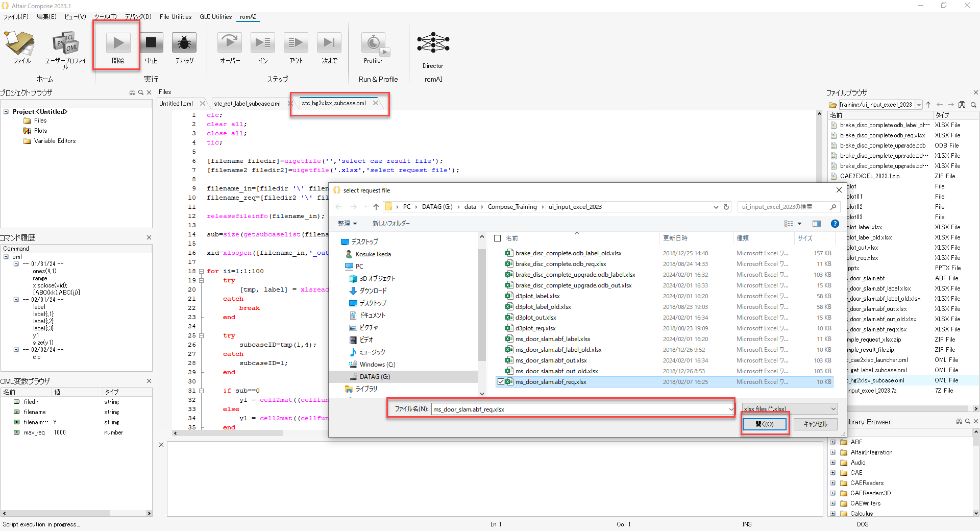Viewport: 980px width, 531px height.
Task: Open the 編集(E) menu
Action: point(46,17)
